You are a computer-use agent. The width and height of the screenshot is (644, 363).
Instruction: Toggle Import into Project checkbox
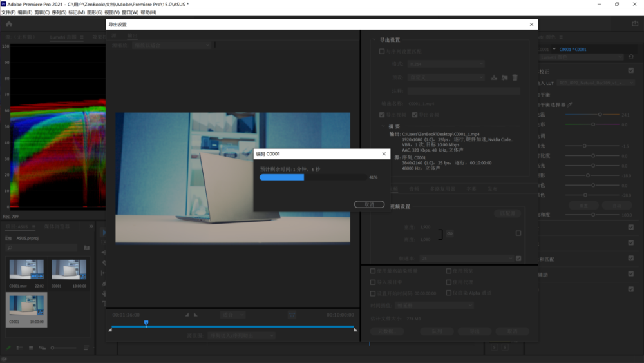tap(372, 282)
